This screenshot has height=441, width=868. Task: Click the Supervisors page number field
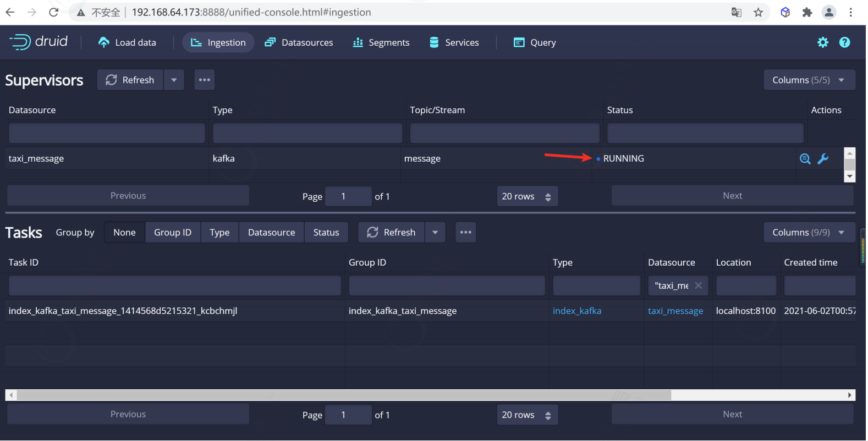pyautogui.click(x=348, y=196)
